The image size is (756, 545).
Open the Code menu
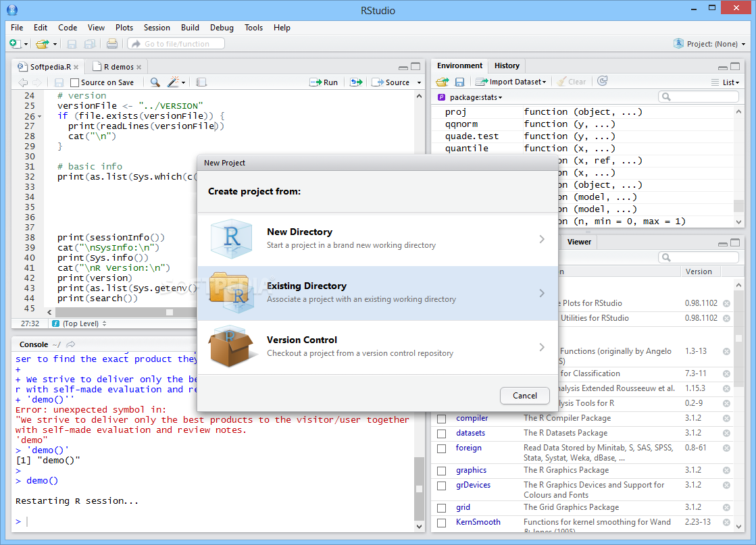point(68,28)
